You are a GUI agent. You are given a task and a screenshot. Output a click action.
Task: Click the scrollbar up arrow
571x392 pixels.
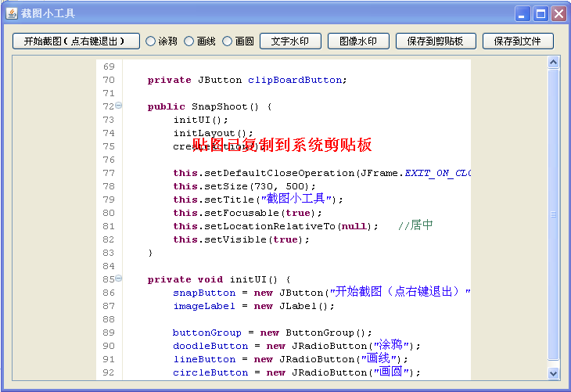pos(553,63)
